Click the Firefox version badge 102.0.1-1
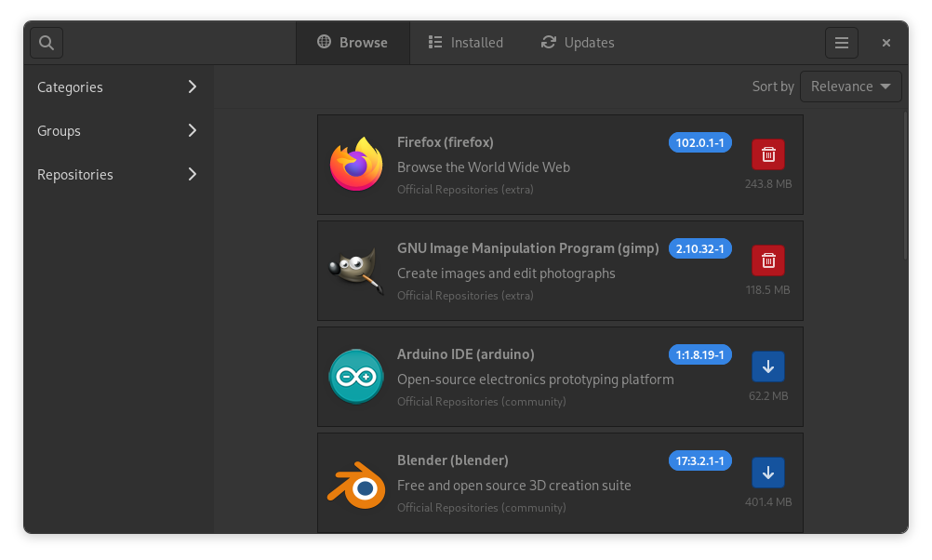Image resolution: width=932 pixels, height=560 pixels. point(699,142)
